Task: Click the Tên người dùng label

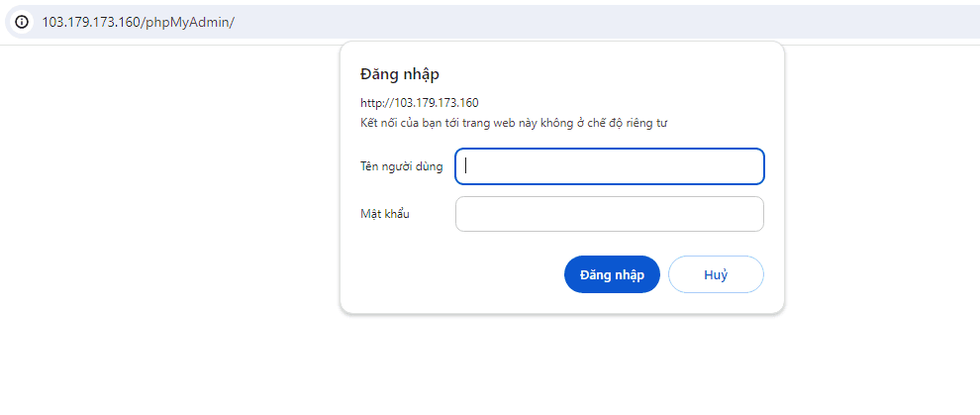Action: tap(402, 166)
